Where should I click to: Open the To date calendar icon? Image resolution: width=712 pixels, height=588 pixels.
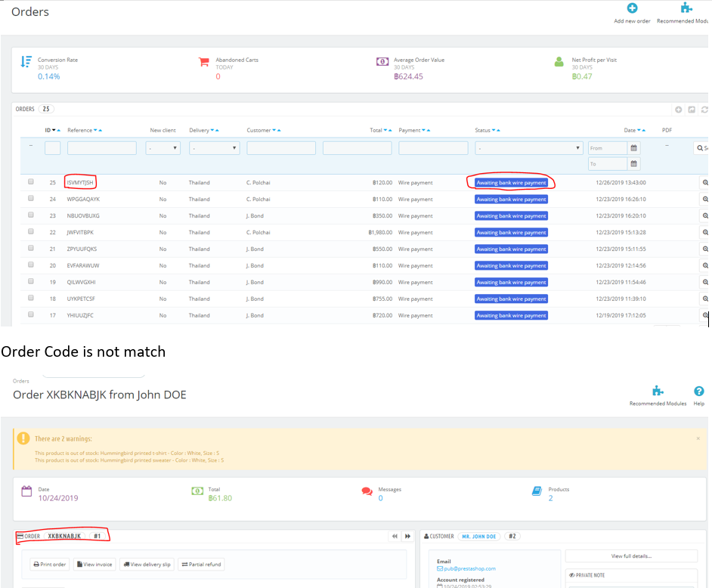634,163
